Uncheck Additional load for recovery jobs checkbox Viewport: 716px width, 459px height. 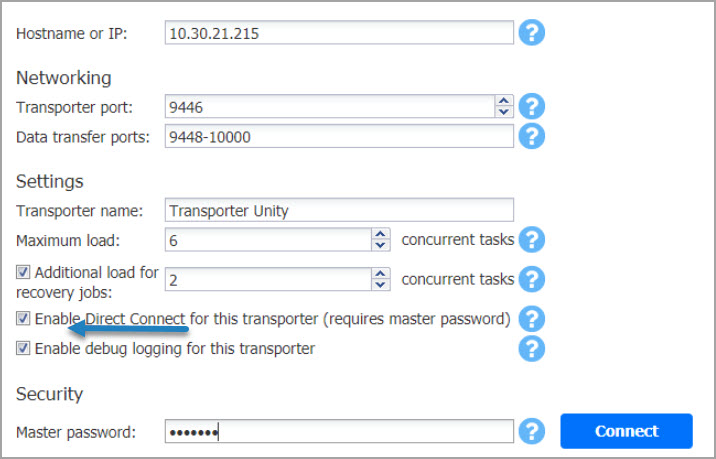23,272
